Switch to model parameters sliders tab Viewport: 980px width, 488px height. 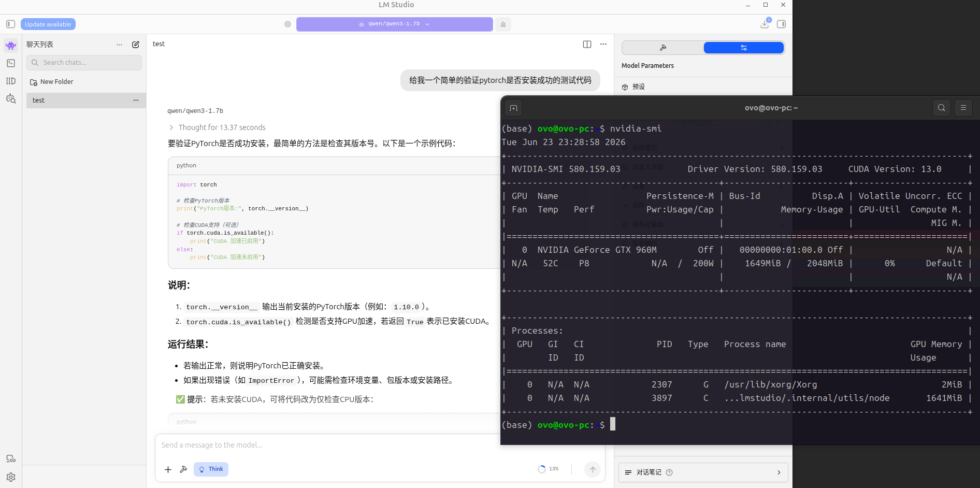point(743,48)
